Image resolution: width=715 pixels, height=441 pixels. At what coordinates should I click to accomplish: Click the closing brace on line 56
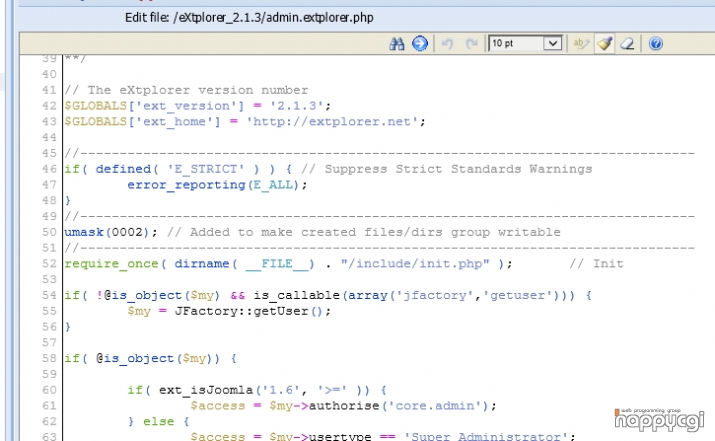tap(67, 327)
